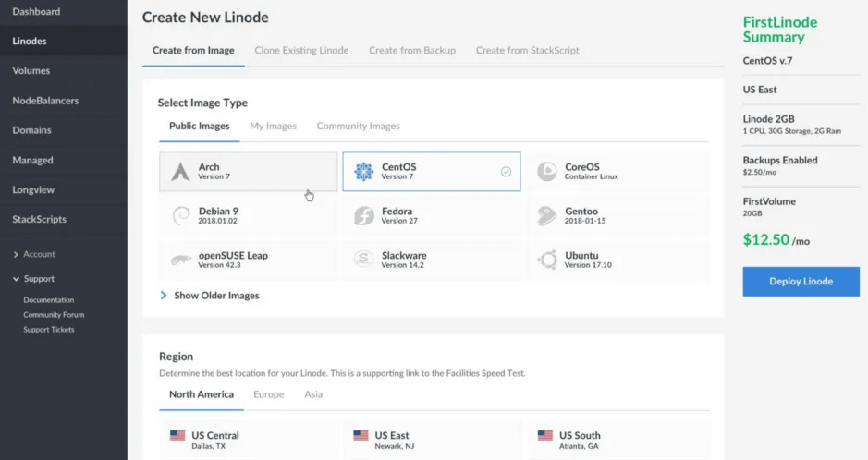868x460 pixels.
Task: Expand the Account section in sidebar
Action: coord(34,254)
